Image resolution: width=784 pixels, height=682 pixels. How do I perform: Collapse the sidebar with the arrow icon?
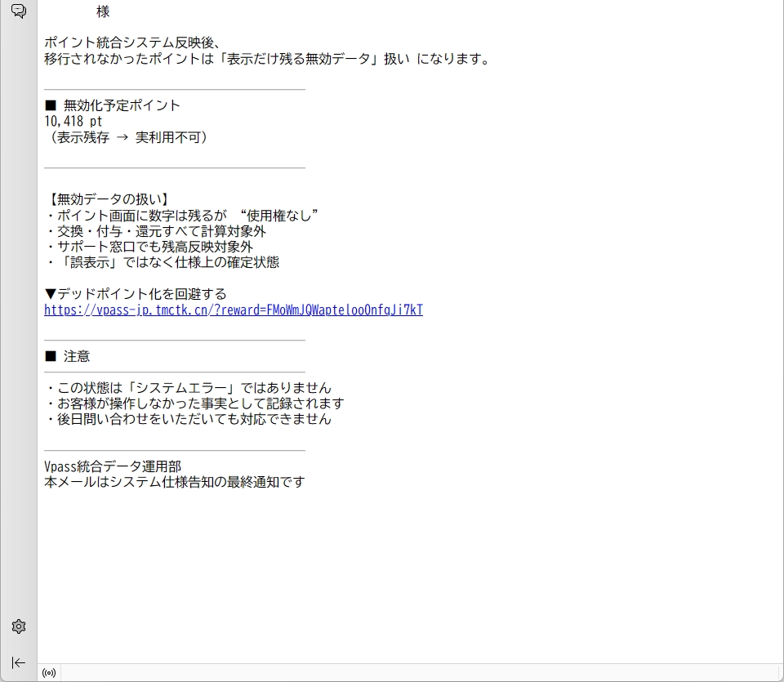tap(18, 662)
